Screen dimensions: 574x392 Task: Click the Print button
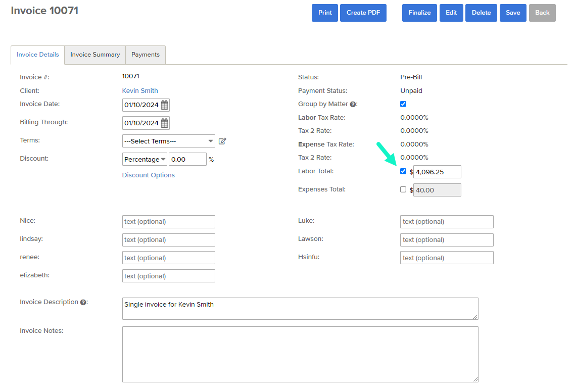point(325,13)
